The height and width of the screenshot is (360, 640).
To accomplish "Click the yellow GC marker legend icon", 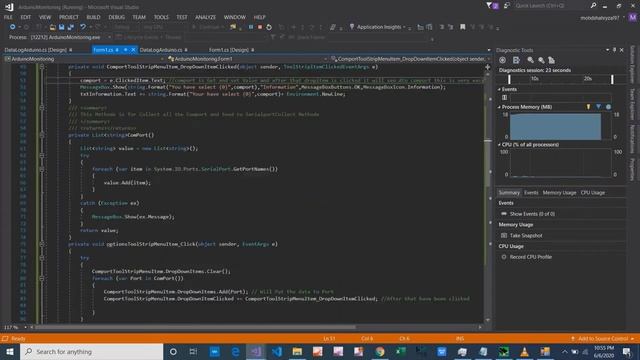I will tap(588, 107).
